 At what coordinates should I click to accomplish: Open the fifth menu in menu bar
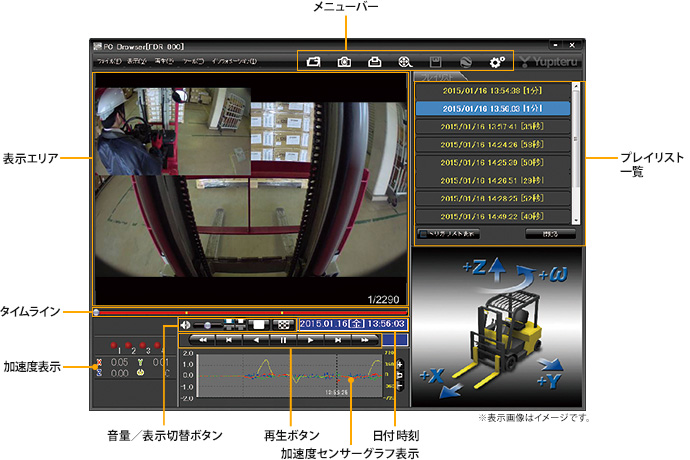pyautogui.click(x=234, y=62)
